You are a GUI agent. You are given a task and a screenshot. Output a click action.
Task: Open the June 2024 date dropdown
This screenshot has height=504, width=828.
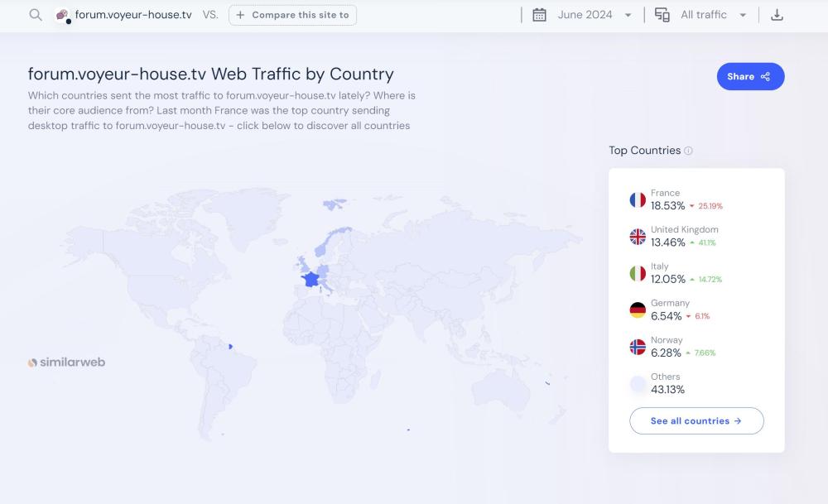click(x=593, y=15)
